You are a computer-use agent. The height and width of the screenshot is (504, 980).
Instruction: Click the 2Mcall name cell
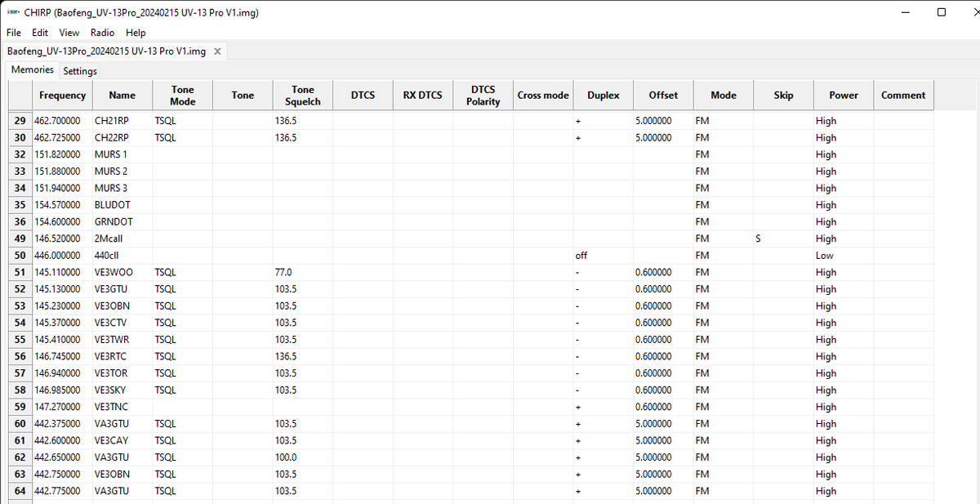pos(122,239)
